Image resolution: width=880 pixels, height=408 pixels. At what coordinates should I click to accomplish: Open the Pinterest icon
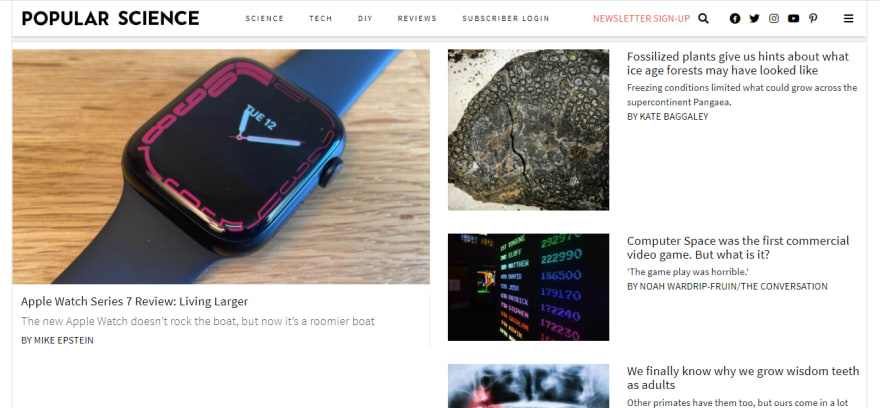[813, 19]
